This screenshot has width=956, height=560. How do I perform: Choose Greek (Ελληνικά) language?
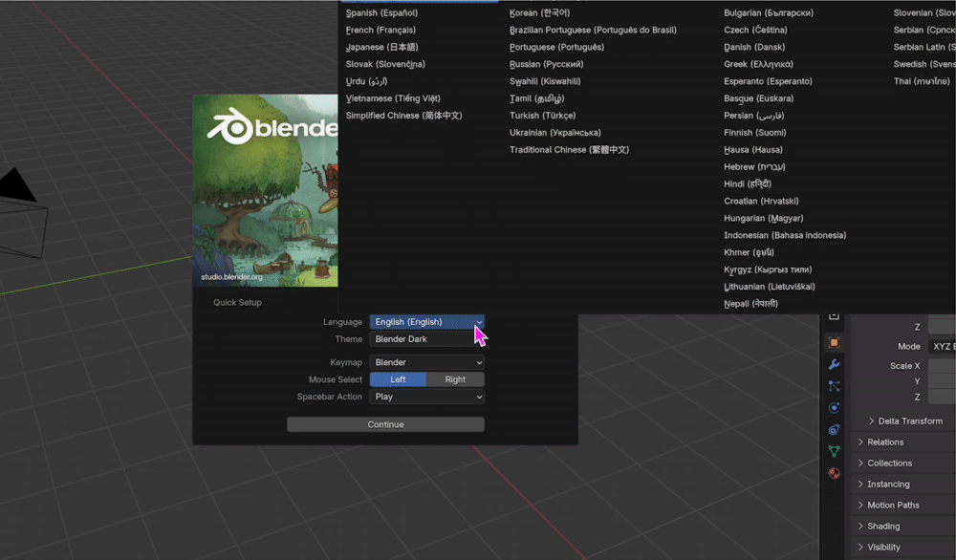[758, 64]
